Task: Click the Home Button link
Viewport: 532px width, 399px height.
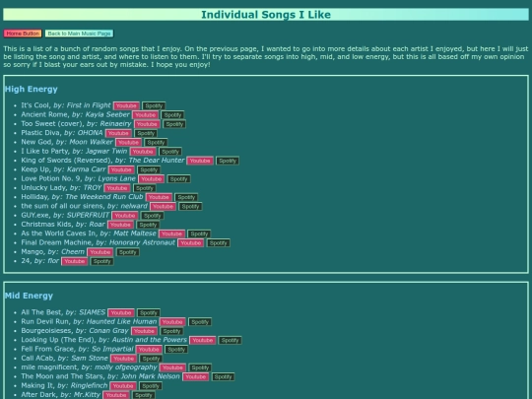Action: [23, 33]
